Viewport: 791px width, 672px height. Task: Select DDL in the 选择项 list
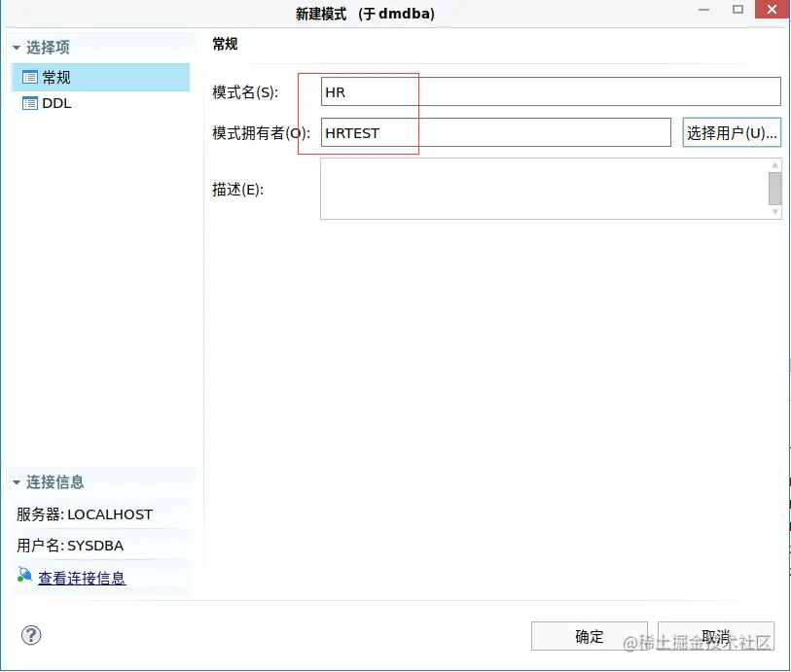55,103
